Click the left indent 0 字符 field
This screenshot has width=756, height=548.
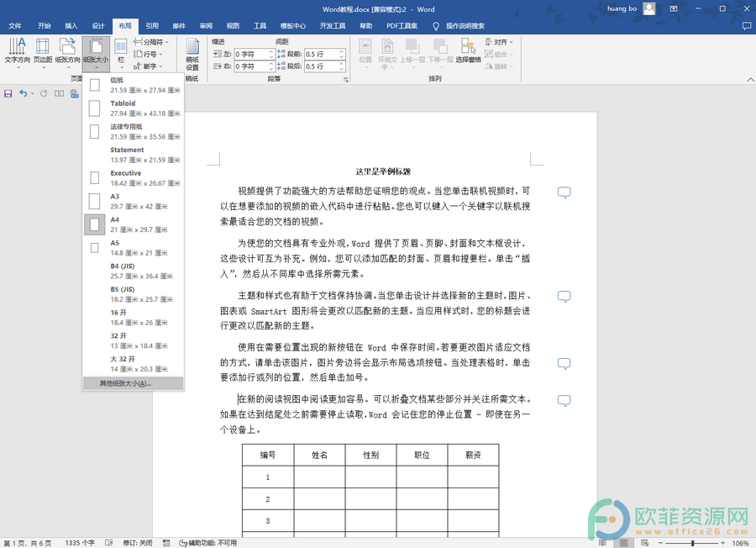pos(250,54)
